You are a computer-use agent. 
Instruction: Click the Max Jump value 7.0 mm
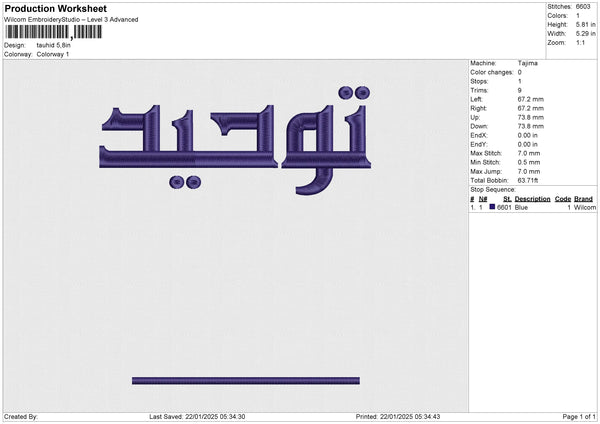point(529,171)
